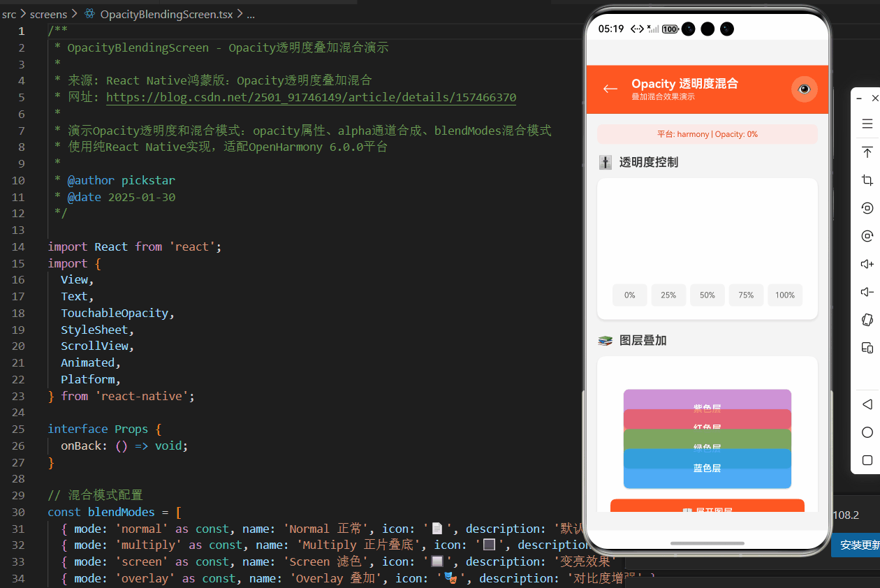
Task: Click the circle Home navigation icon
Action: click(x=867, y=432)
